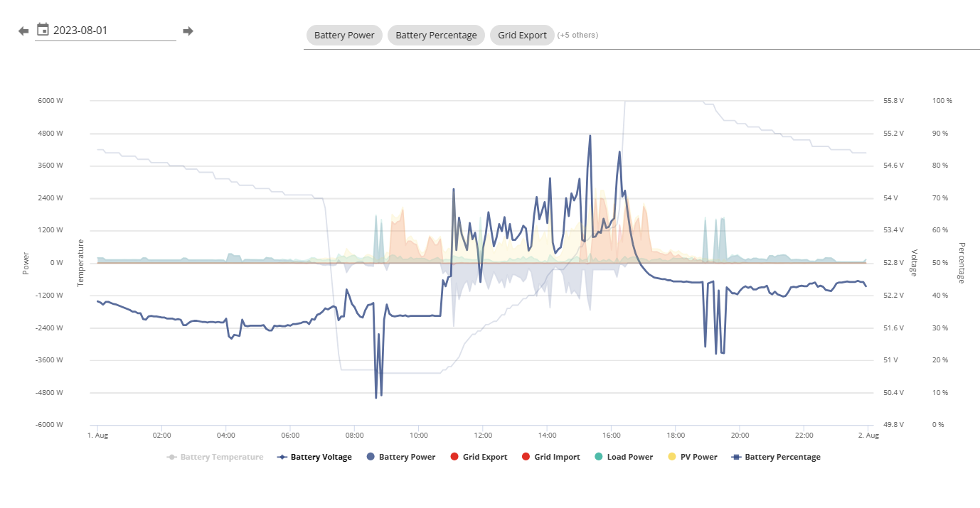Click the 12:00 x-axis label
The height and width of the screenshot is (508, 980).
click(x=483, y=435)
